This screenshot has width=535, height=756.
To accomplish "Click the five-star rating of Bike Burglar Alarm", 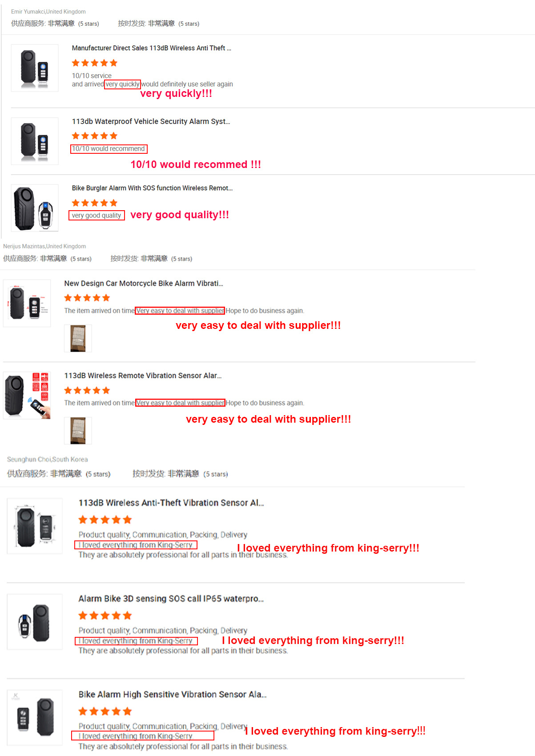I will click(x=95, y=203).
